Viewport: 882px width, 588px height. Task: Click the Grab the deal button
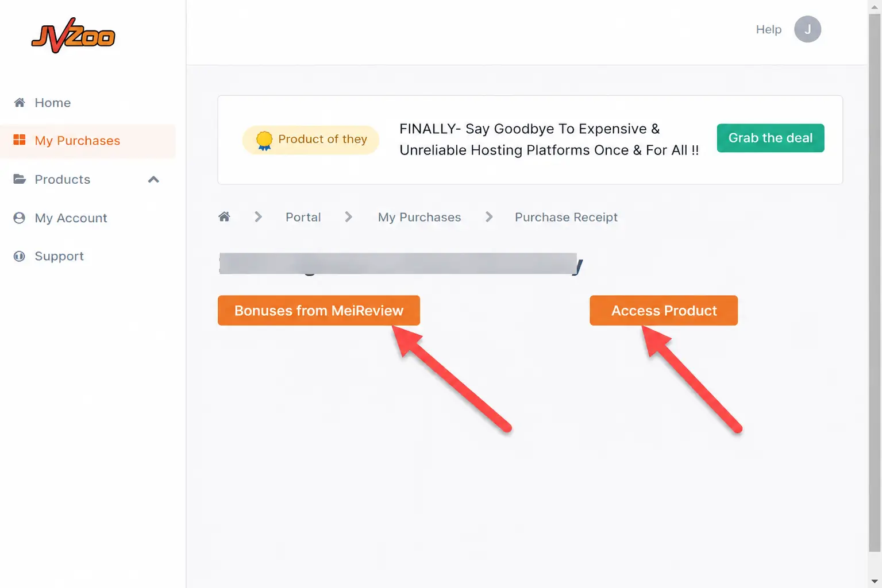[x=771, y=138]
